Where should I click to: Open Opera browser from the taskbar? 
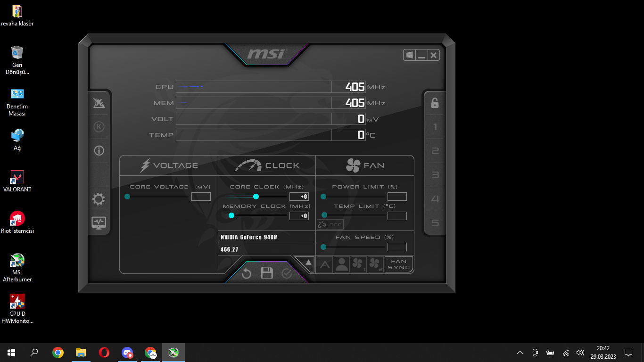104,353
